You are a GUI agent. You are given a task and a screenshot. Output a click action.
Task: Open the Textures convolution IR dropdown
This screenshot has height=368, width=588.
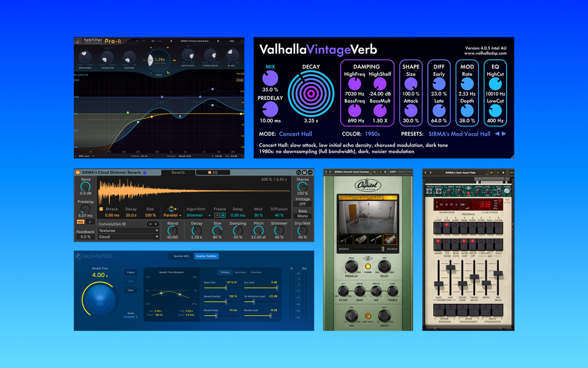coord(128,231)
